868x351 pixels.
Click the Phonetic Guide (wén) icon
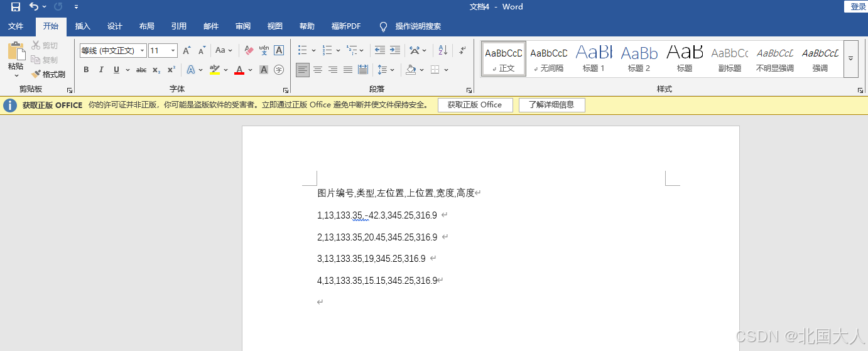(x=264, y=50)
